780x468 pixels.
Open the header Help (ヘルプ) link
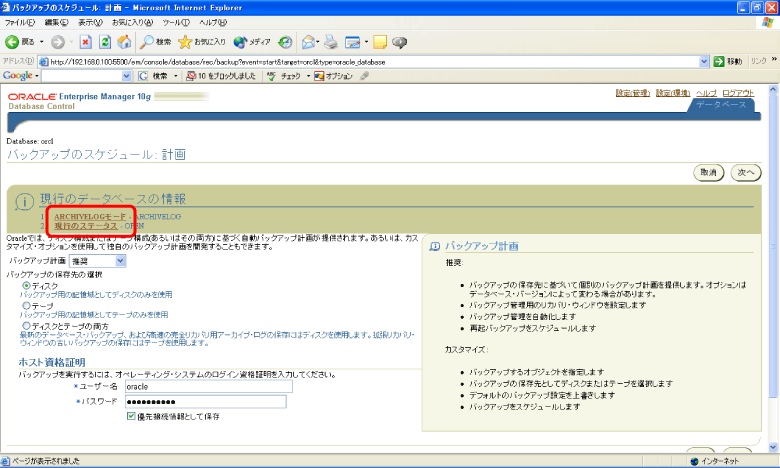(x=706, y=93)
